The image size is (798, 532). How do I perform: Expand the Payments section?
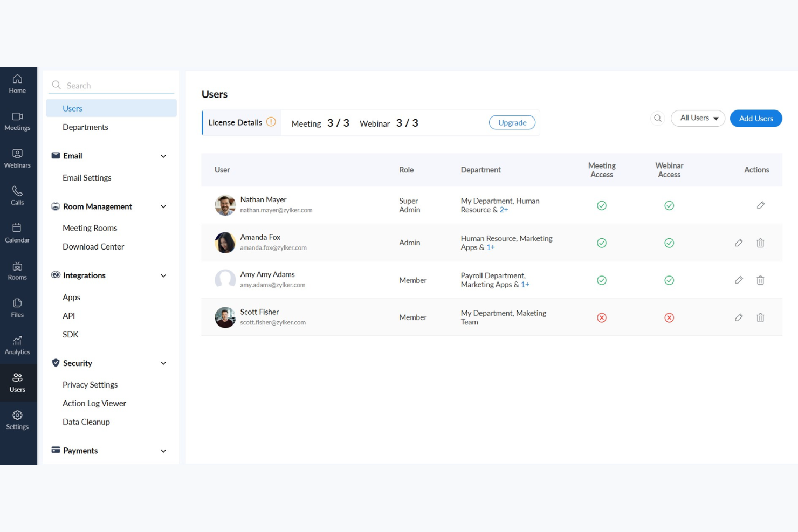[163, 451]
